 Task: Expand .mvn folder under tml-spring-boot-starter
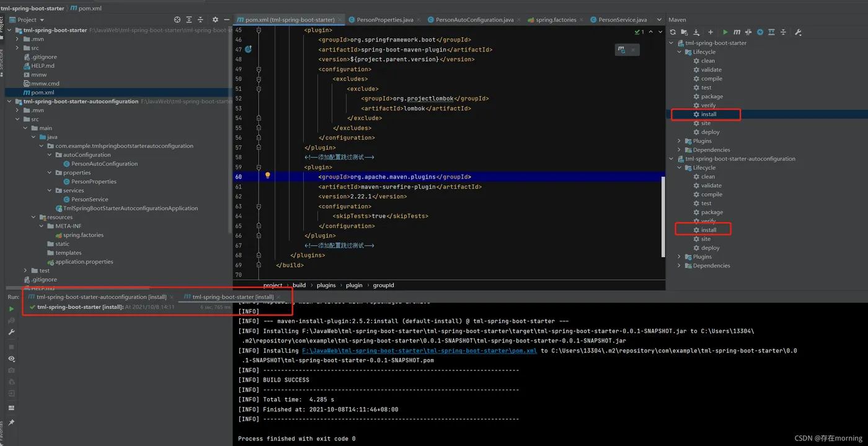tap(18, 39)
